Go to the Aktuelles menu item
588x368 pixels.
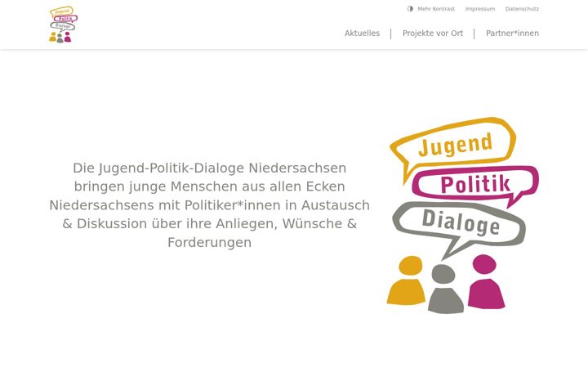pyautogui.click(x=362, y=33)
